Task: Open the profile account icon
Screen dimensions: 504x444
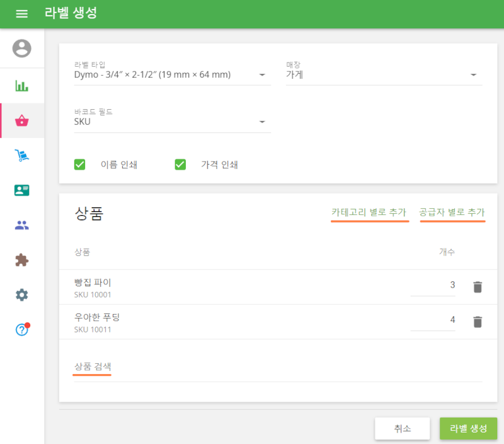Action: click(x=21, y=49)
